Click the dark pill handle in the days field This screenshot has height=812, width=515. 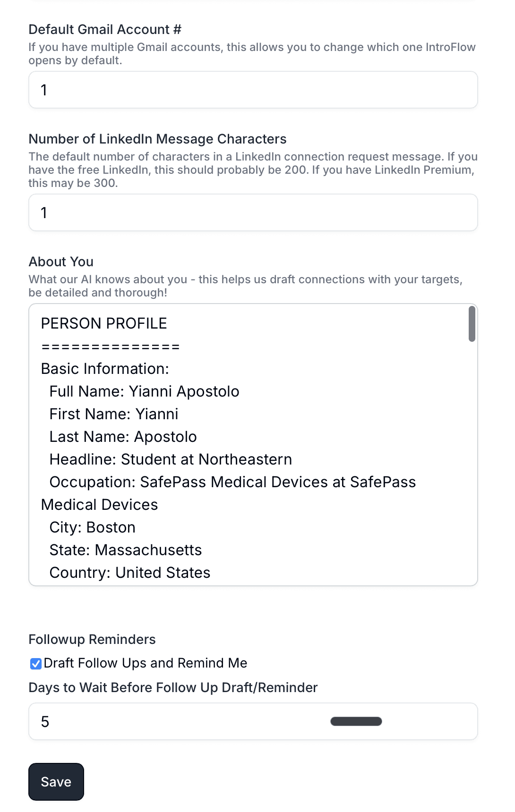click(356, 721)
